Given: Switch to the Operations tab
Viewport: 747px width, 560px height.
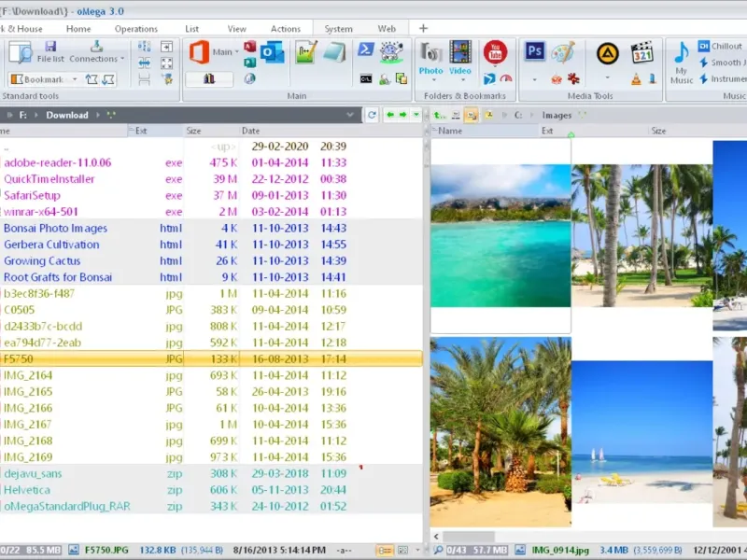Looking at the screenshot, I should 135,29.
